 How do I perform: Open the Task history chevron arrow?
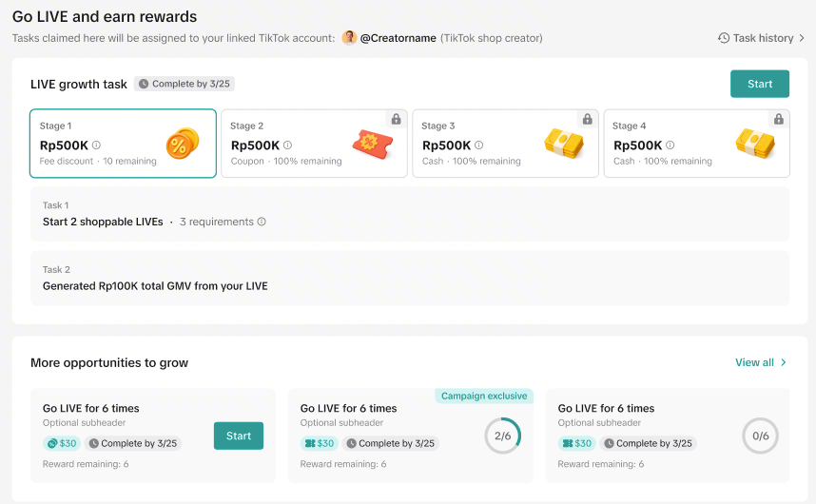(x=802, y=38)
